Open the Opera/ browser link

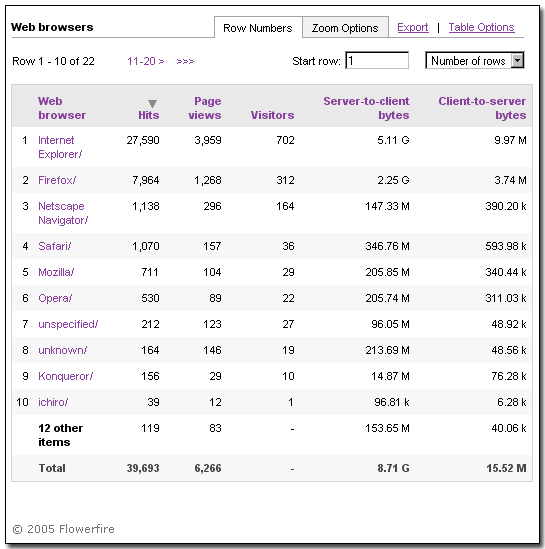click(x=55, y=298)
